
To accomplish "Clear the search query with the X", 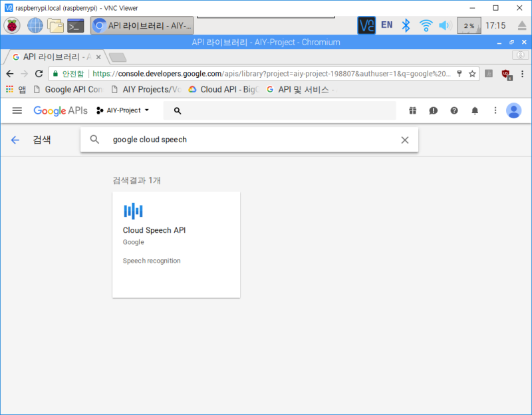I will [x=405, y=140].
